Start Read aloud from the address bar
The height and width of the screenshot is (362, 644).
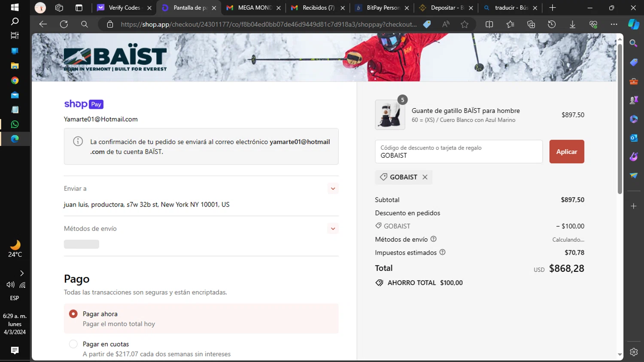(446, 24)
